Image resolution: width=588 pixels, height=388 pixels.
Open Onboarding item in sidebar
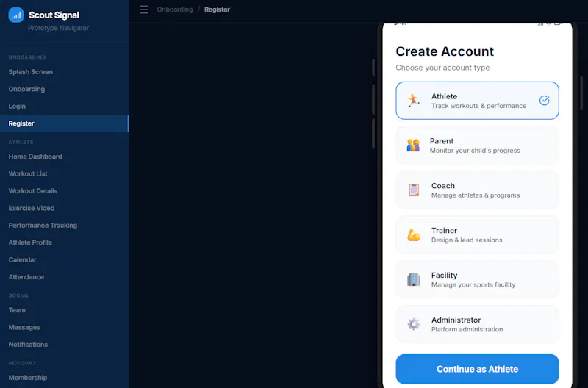[65, 89]
